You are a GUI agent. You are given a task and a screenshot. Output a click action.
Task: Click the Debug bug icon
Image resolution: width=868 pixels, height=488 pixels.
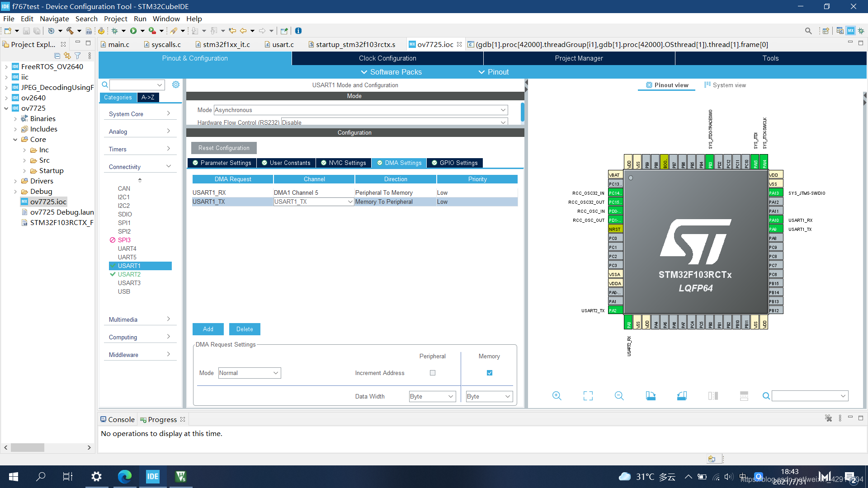coord(115,31)
